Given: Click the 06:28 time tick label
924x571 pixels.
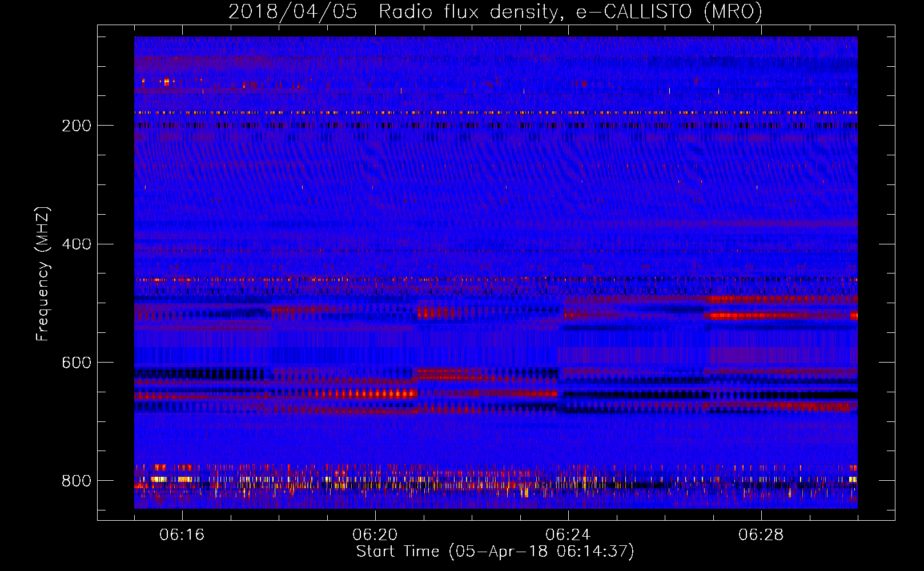Looking at the screenshot, I should [761, 534].
